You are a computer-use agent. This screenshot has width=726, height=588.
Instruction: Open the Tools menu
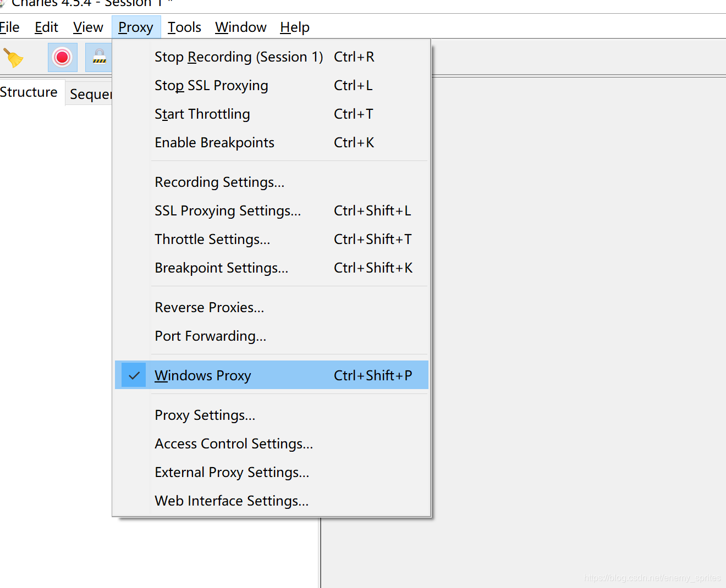(x=184, y=27)
